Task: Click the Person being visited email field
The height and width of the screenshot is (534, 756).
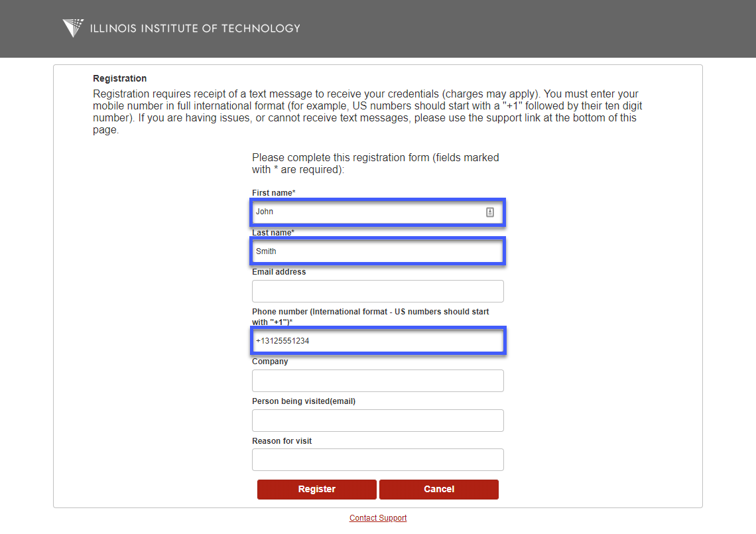Action: [x=377, y=421]
